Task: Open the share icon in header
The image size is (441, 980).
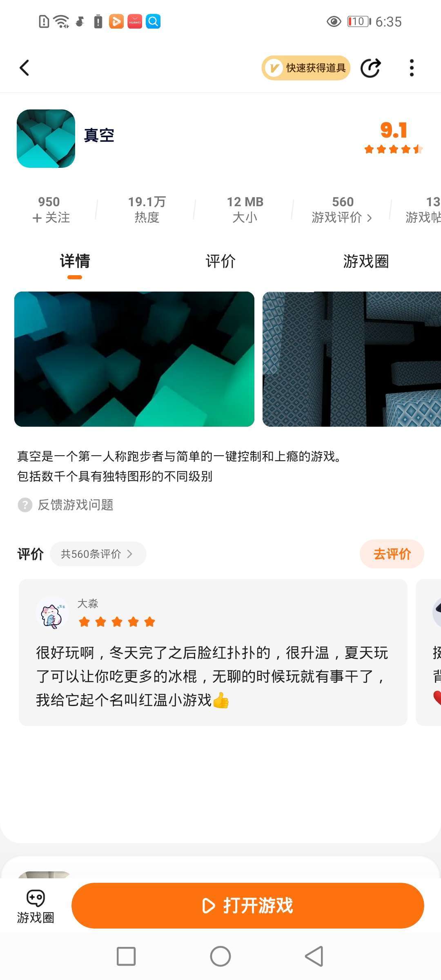Action: [371, 68]
